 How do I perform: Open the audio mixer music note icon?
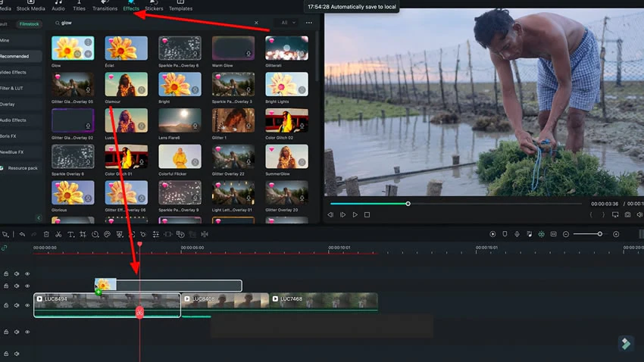coord(529,234)
